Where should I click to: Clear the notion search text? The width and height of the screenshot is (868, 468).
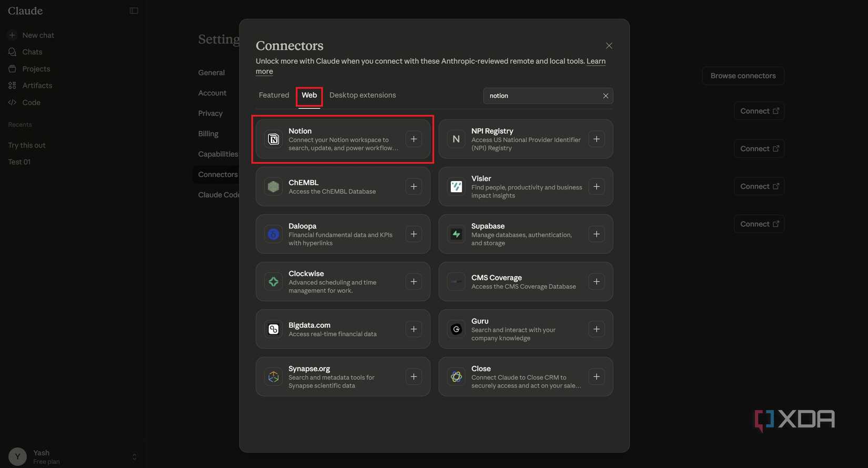(605, 96)
